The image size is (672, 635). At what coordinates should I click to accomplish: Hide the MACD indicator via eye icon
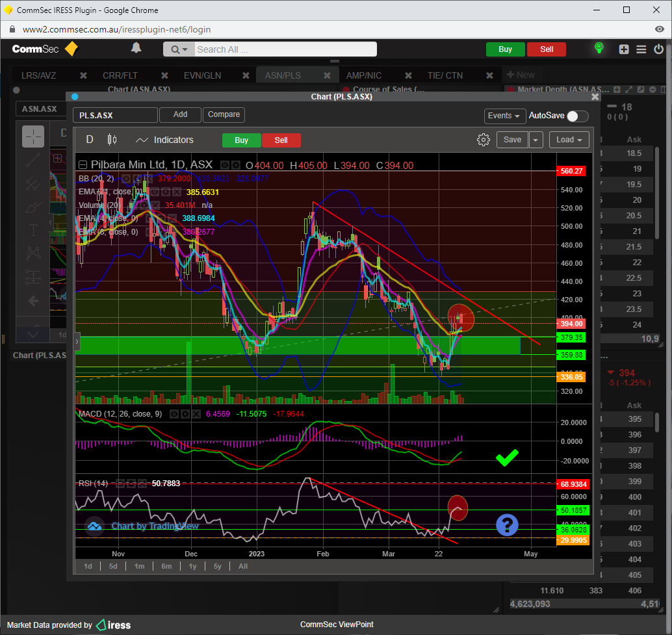pos(174,414)
